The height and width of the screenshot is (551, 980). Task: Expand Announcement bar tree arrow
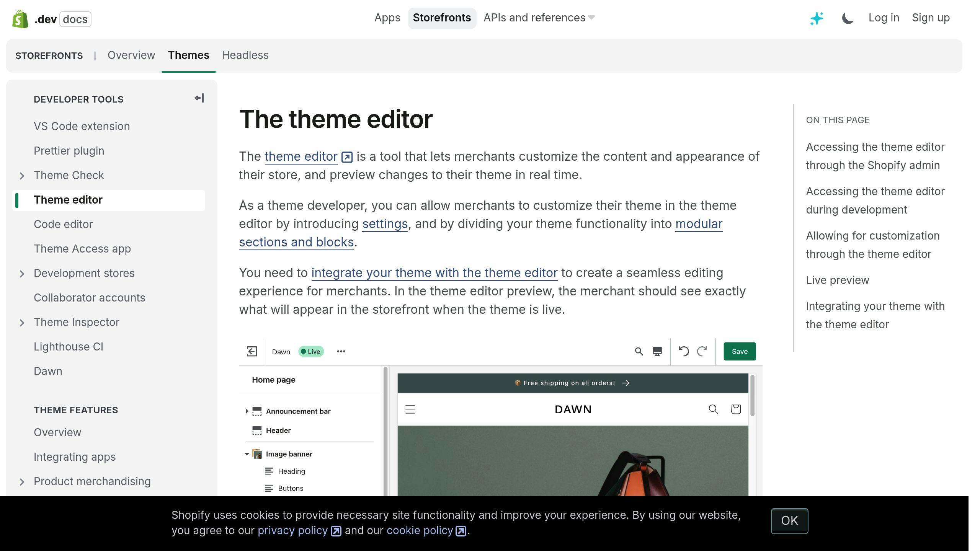point(247,411)
